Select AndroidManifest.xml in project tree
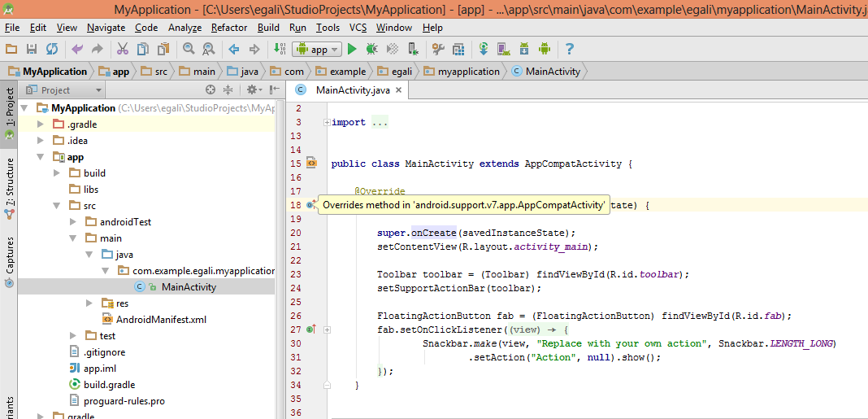The width and height of the screenshot is (868, 419). [154, 319]
